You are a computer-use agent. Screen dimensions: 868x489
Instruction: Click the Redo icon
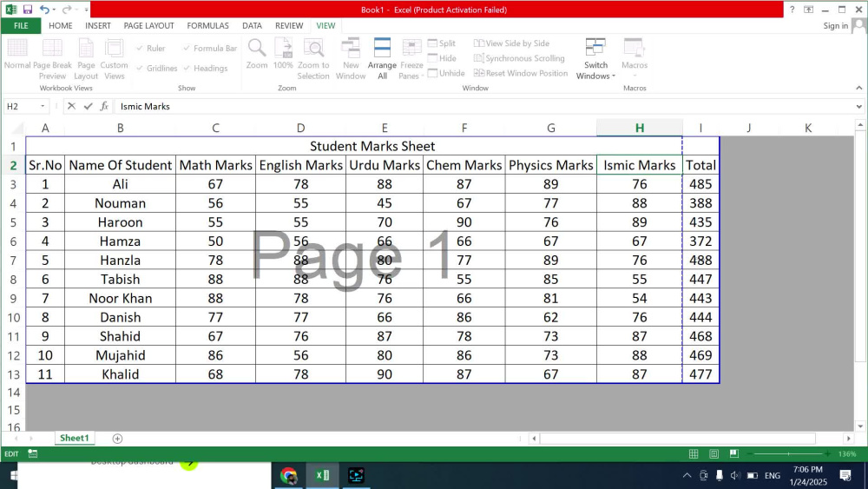(x=67, y=10)
